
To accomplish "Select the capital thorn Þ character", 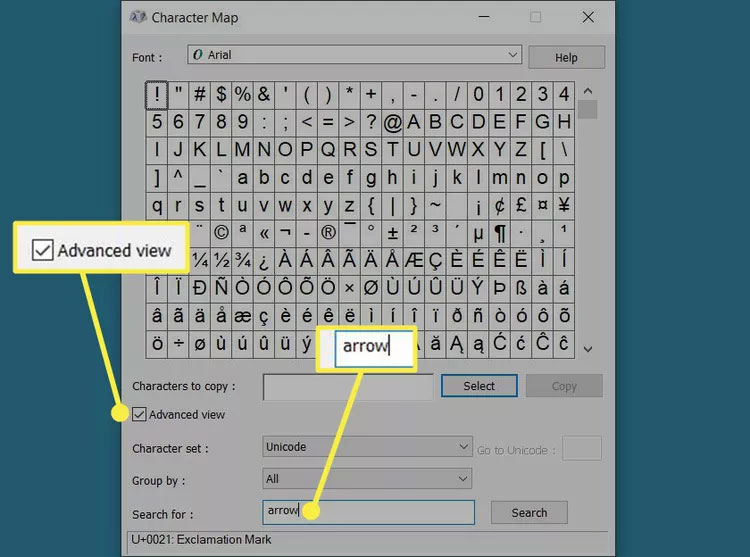I will 499,289.
